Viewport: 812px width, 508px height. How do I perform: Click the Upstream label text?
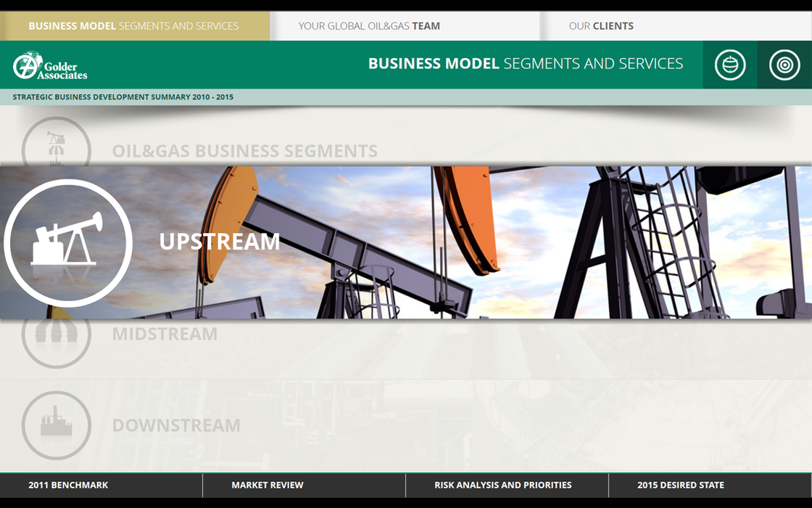219,242
